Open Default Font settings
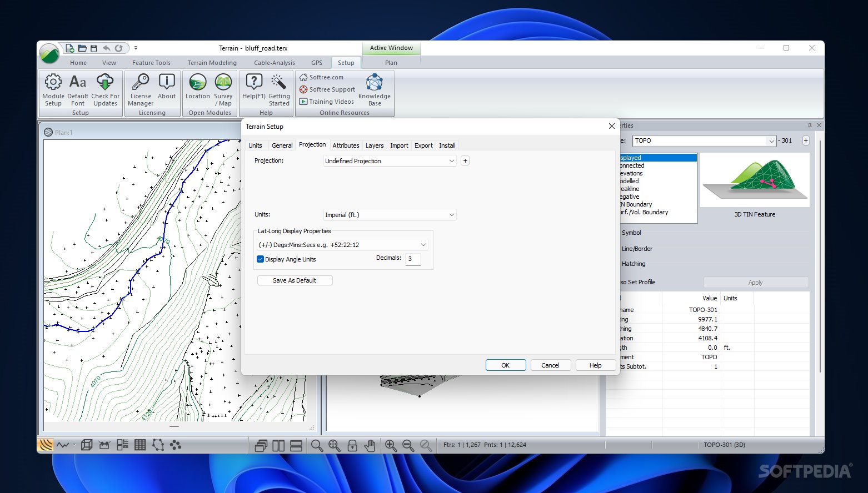Image resolution: width=868 pixels, height=493 pixels. pyautogui.click(x=78, y=89)
